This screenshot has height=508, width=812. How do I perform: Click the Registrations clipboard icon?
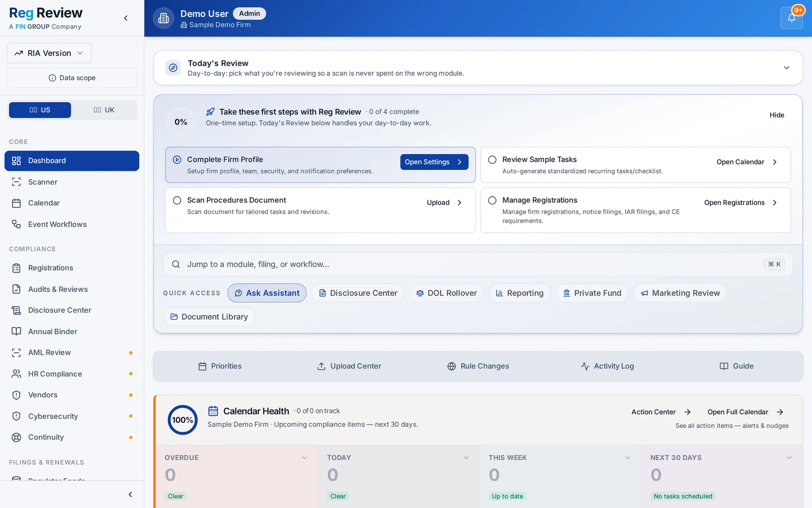[16, 268]
